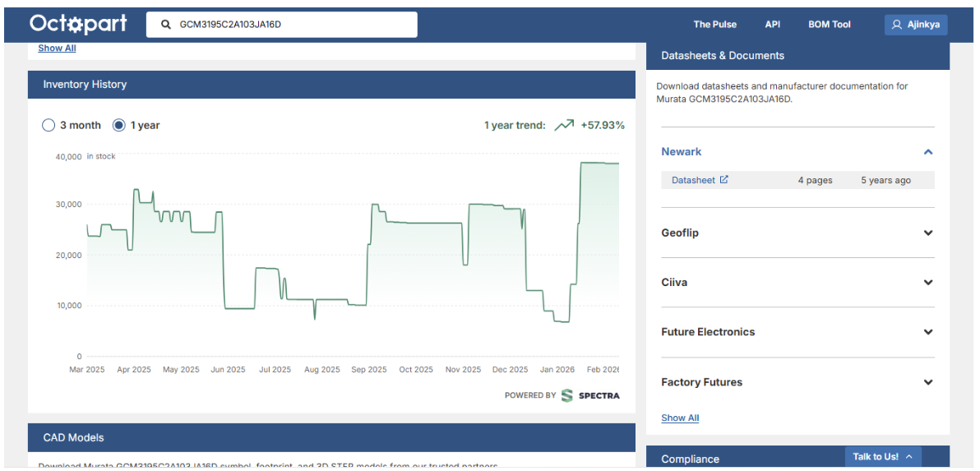Click the part number search field
The width and height of the screenshot is (980, 471).
click(282, 25)
